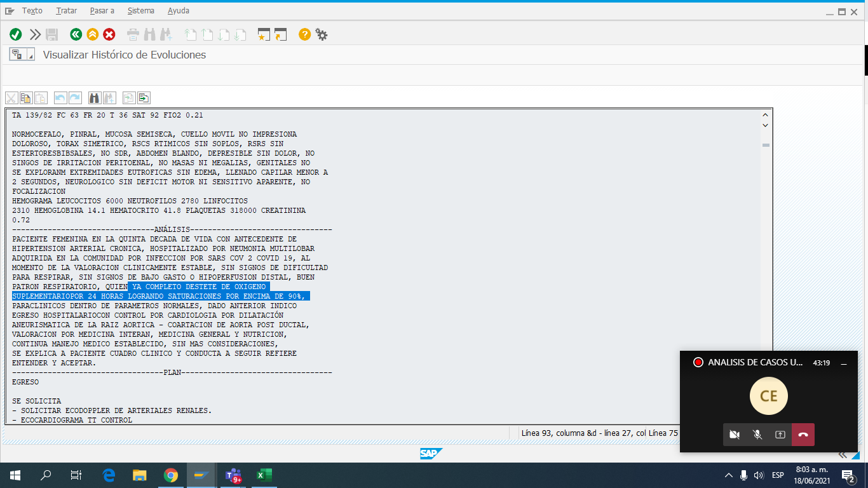Click the EGRESO text line
The image size is (868, 488).
pyautogui.click(x=25, y=382)
